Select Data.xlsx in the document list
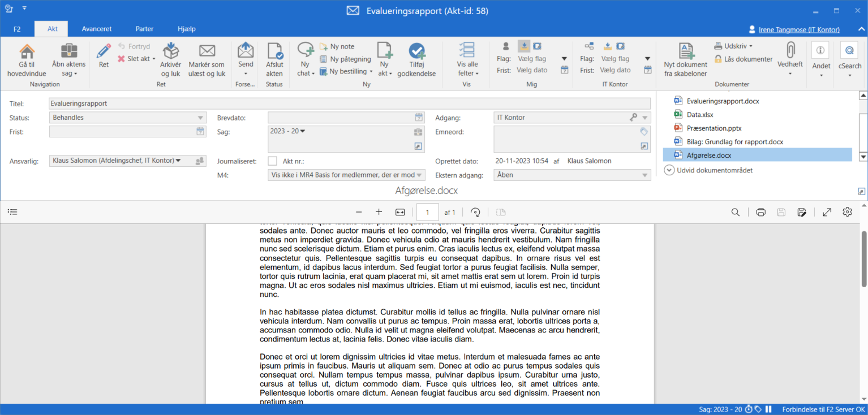Screen dimensions: 868x415 699,115
